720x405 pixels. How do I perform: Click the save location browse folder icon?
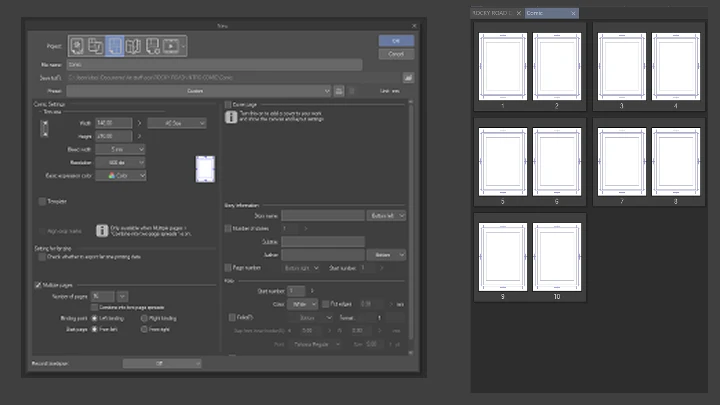coord(409,77)
